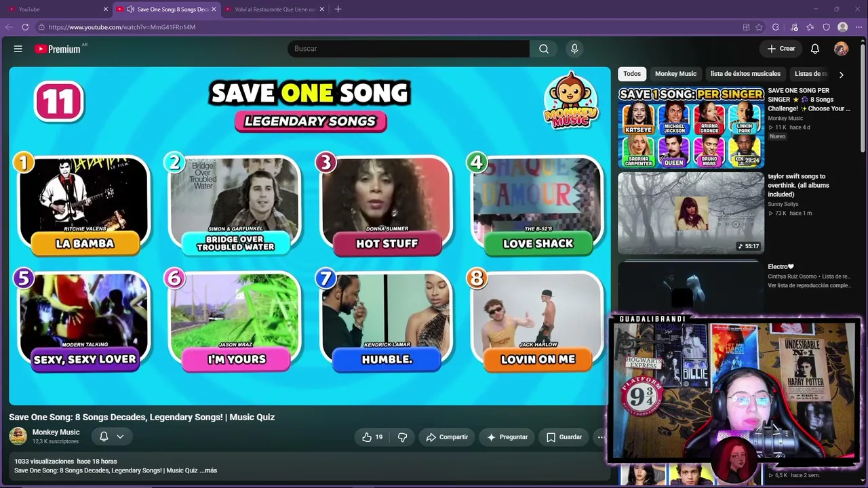Expand description with ...más
This screenshot has width=868, height=488.
pos(208,470)
